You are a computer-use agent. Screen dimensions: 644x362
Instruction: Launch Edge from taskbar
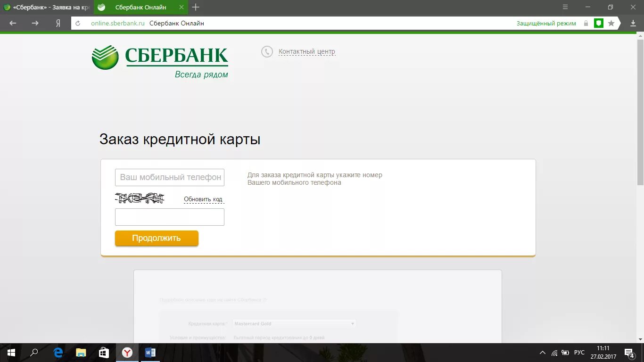coord(58,353)
